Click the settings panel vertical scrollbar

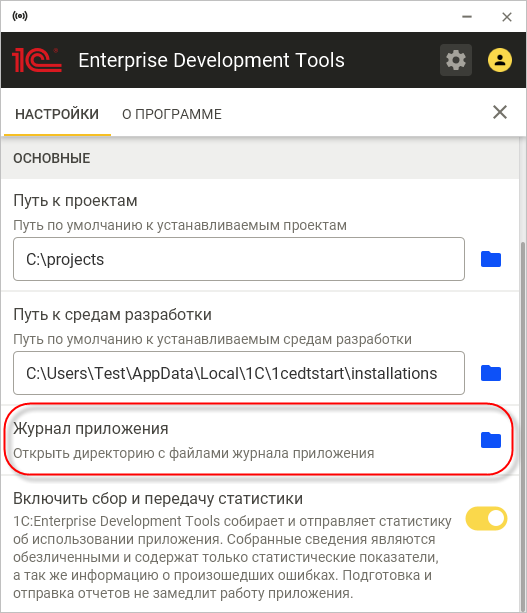point(523,426)
